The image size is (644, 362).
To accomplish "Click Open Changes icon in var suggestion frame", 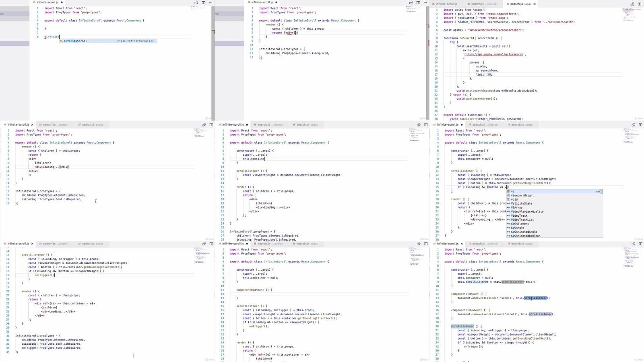I will coord(633,125).
